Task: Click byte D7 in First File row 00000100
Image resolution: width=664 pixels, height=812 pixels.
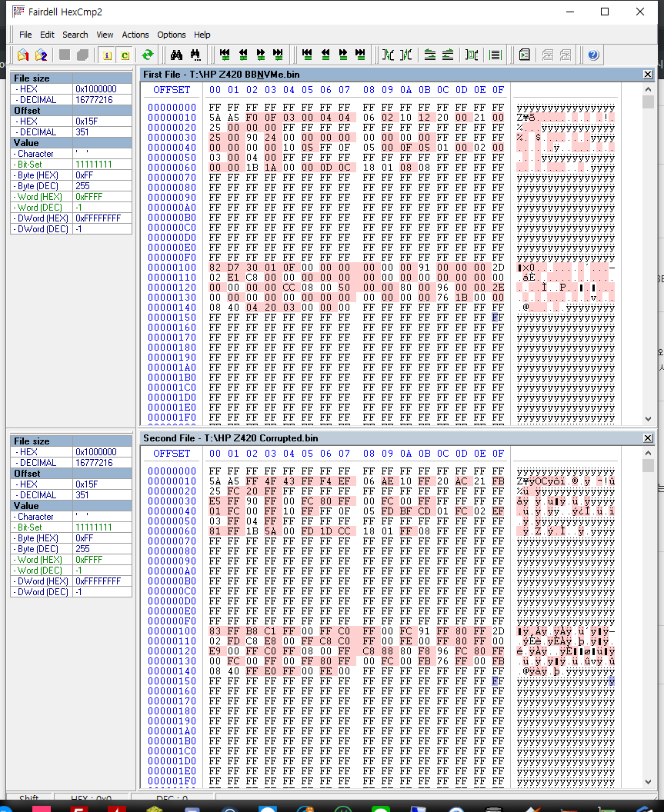Action: [233, 268]
